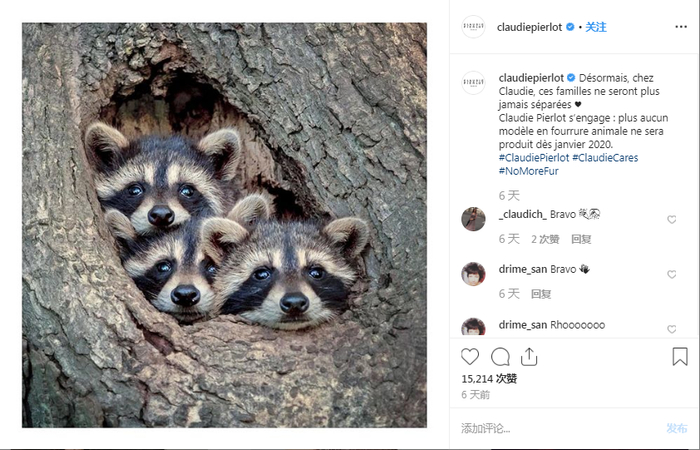Open the #ClaudiePierlot hashtag
Viewport: 700px width, 450px height.
point(533,158)
